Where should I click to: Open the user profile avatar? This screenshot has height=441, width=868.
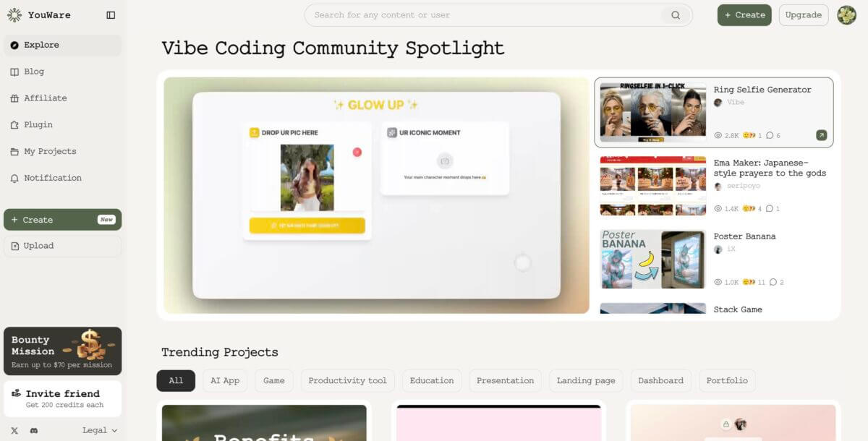pos(846,15)
